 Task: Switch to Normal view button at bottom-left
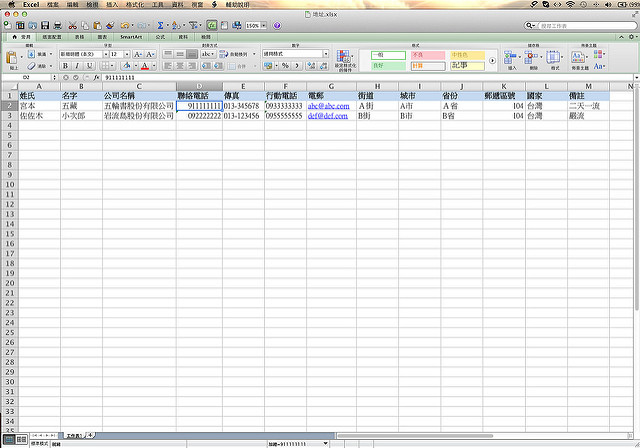click(9, 439)
